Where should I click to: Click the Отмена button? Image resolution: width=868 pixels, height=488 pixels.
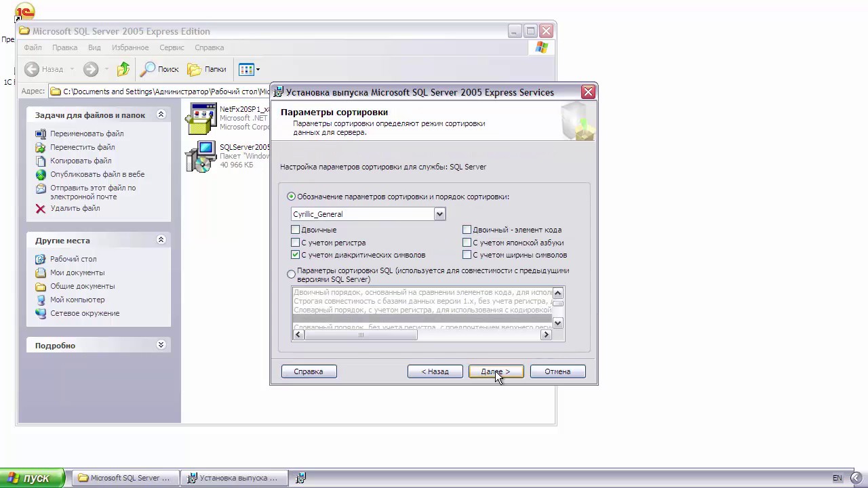557,371
